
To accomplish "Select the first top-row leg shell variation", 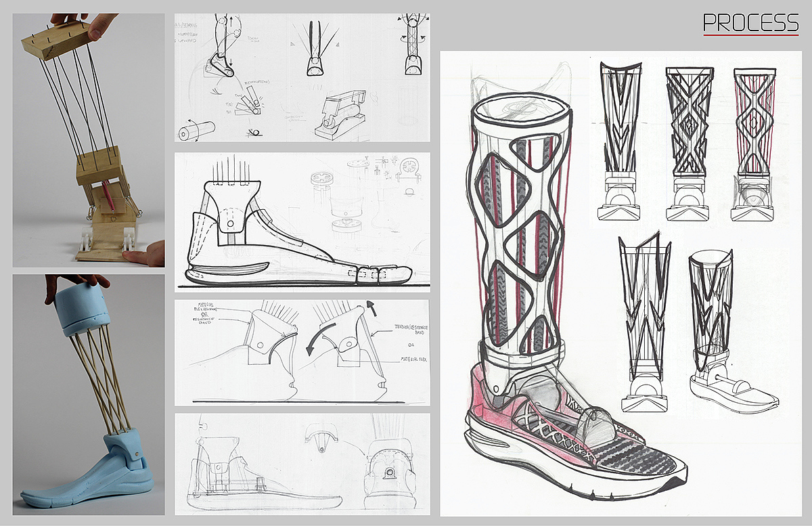I will click(x=620, y=142).
